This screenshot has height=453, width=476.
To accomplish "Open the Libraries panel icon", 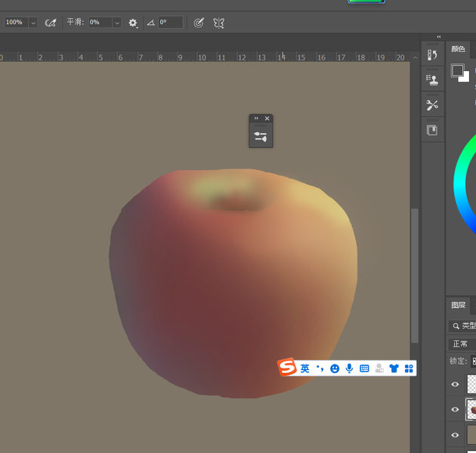I will (x=432, y=130).
